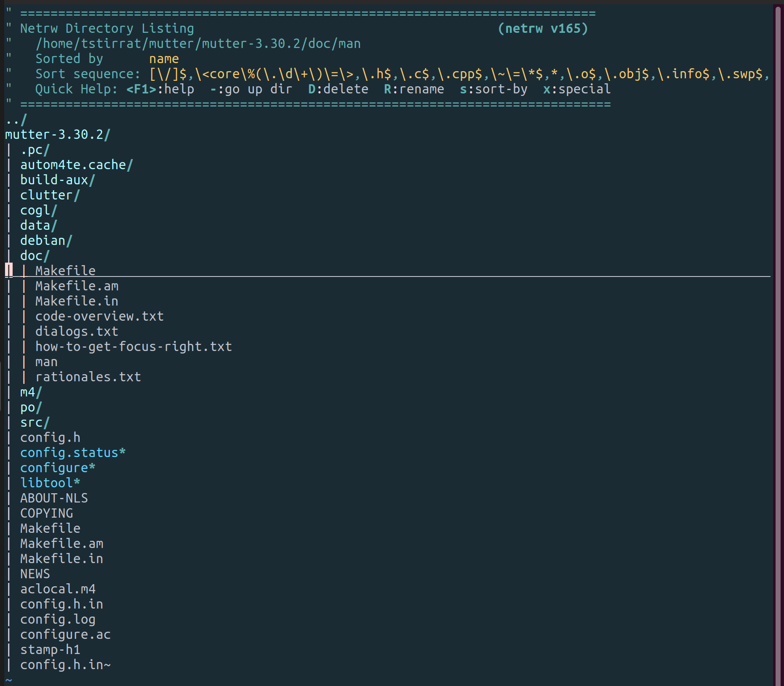Open the debian/ folder

[x=45, y=240]
